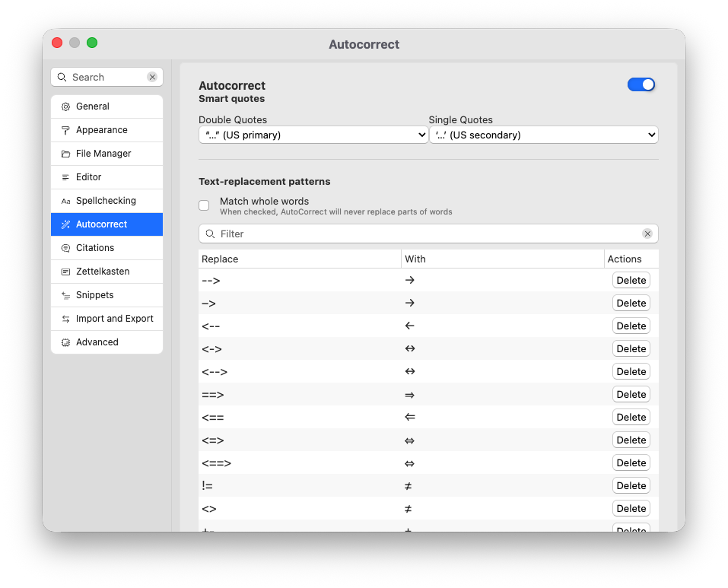
Task: Enable the Match whole words checkbox
Action: (x=204, y=205)
